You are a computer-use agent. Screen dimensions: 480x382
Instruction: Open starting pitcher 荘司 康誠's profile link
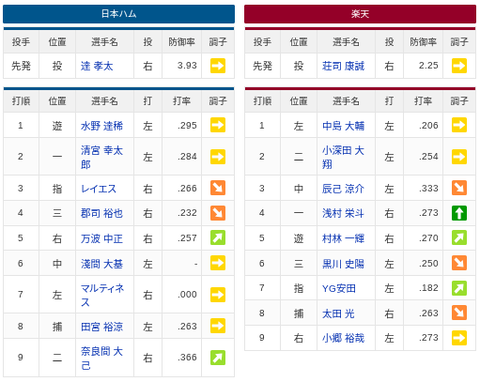[343, 66]
